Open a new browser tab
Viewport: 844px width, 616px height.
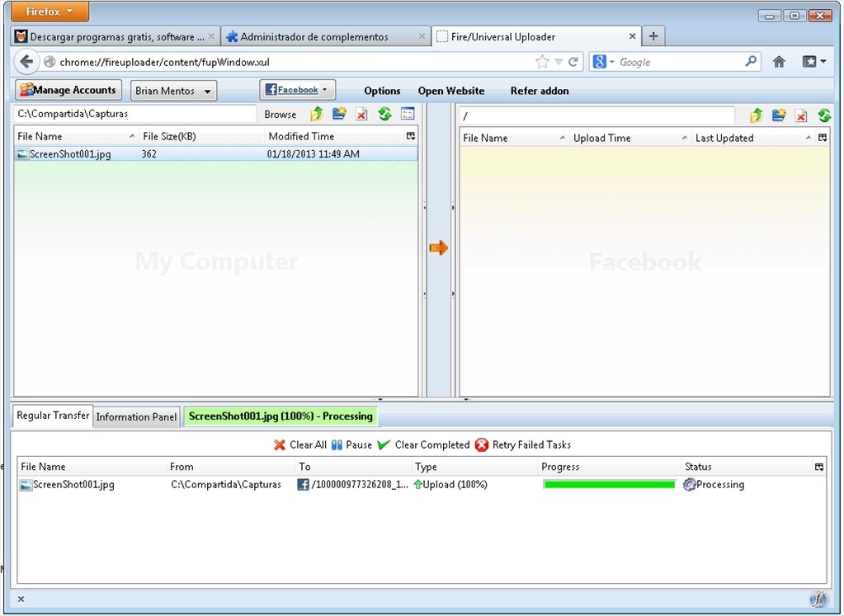(653, 36)
